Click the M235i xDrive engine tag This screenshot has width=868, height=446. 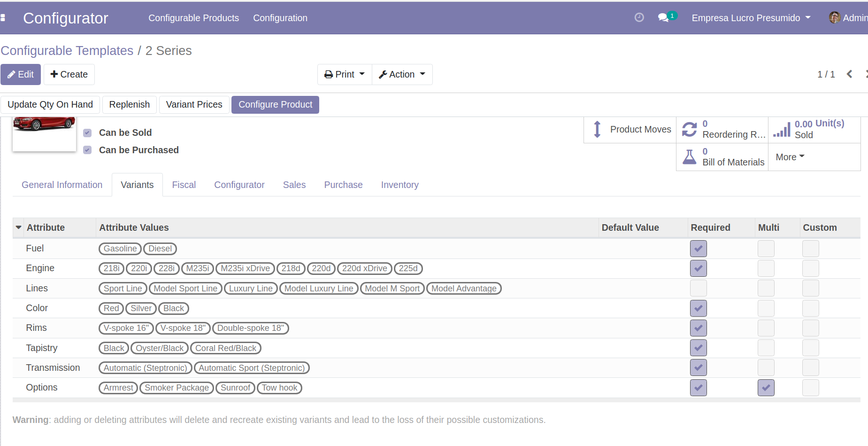coord(245,268)
